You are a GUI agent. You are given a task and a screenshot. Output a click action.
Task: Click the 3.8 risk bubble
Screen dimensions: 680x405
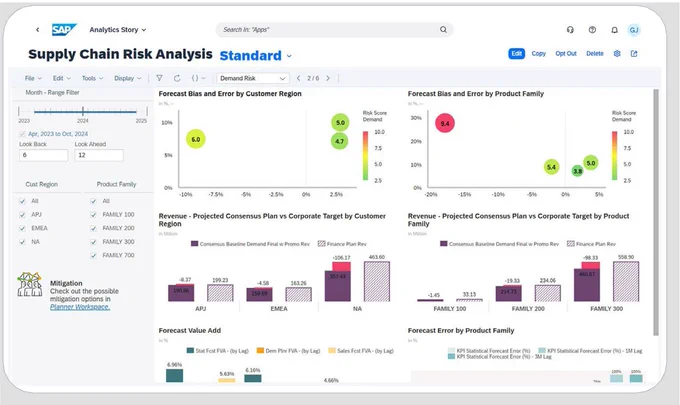coord(578,171)
